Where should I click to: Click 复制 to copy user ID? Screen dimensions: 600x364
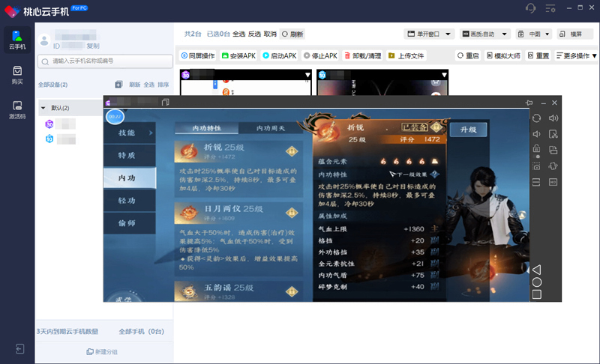(93, 46)
